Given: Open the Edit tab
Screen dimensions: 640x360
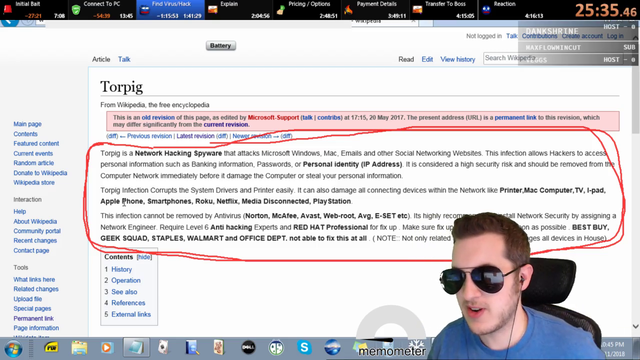Looking at the screenshot, I should (x=427, y=59).
